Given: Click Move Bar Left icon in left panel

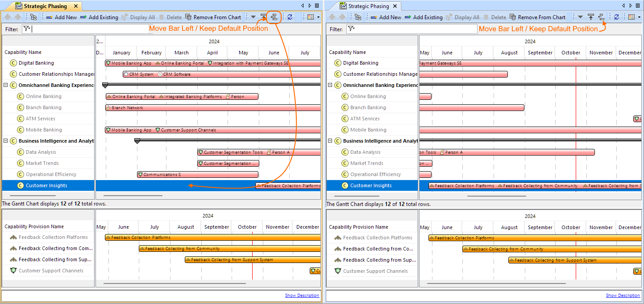Looking at the screenshot, I should pos(274,17).
